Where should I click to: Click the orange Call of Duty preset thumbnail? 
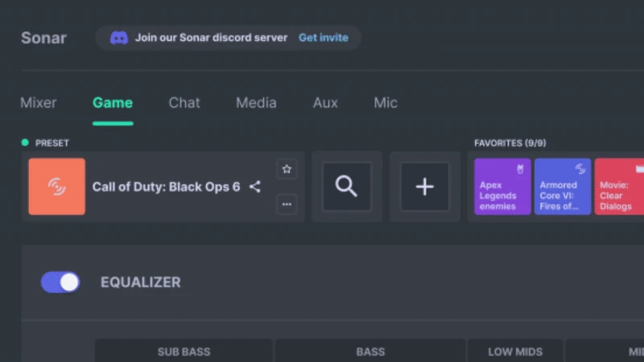pos(57,187)
